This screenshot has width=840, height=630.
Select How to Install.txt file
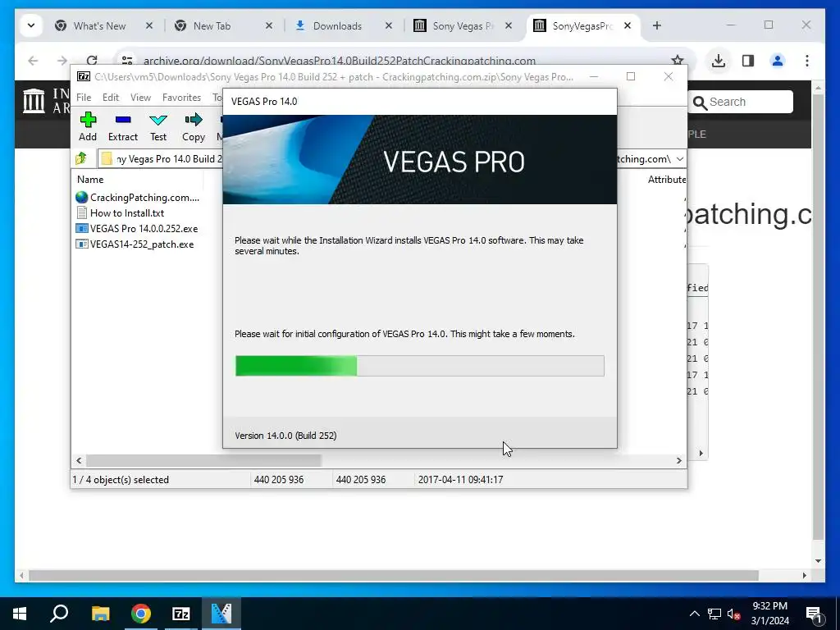(120, 213)
